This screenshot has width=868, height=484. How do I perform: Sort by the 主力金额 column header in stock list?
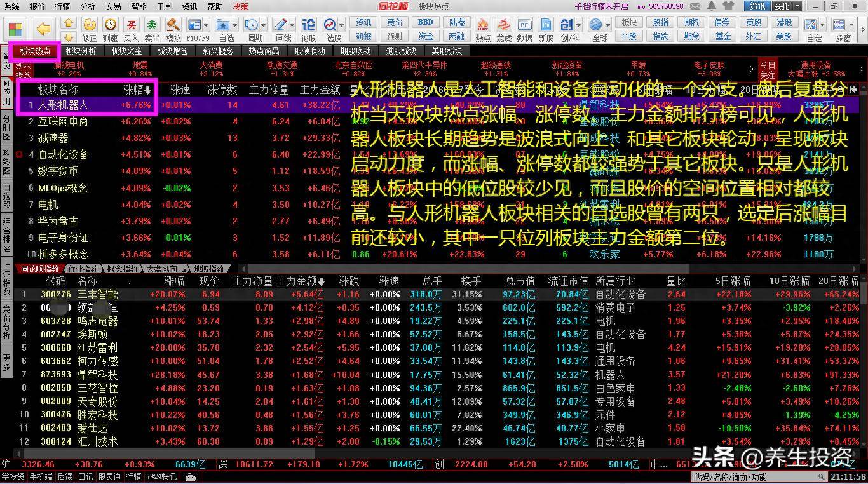click(300, 281)
